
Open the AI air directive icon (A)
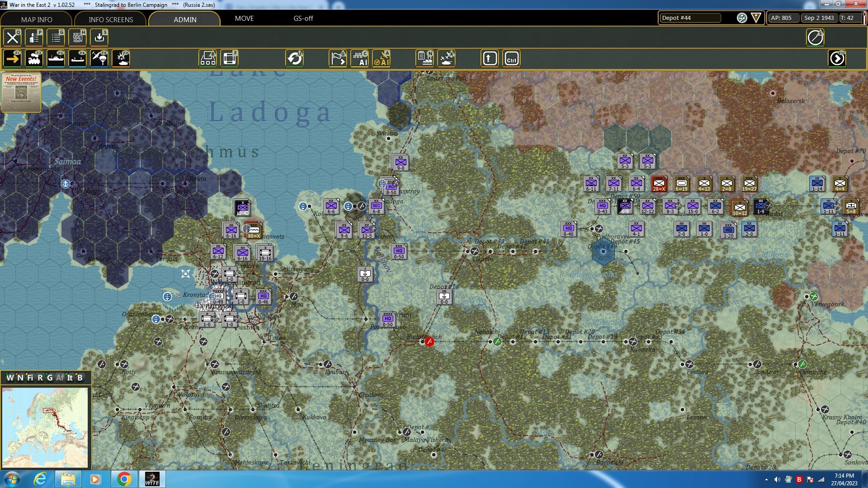pos(381,59)
